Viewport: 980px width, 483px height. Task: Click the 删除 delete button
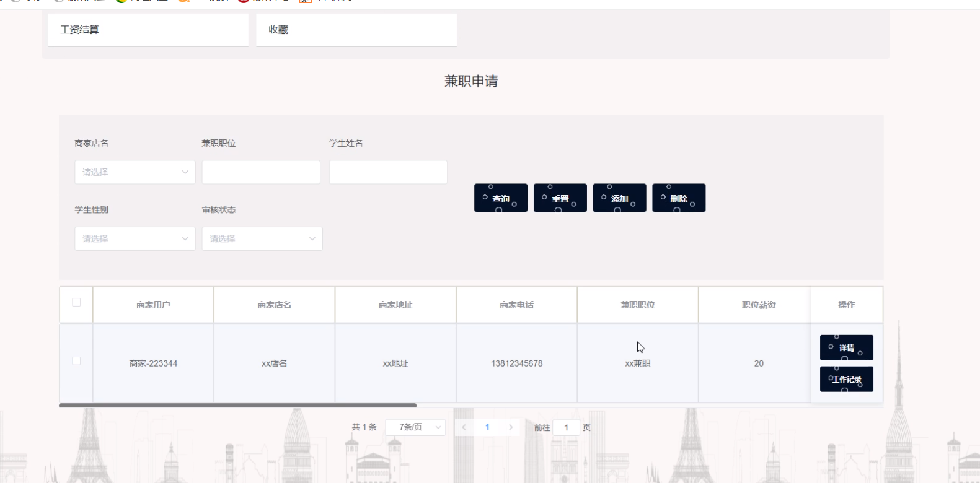coord(679,198)
